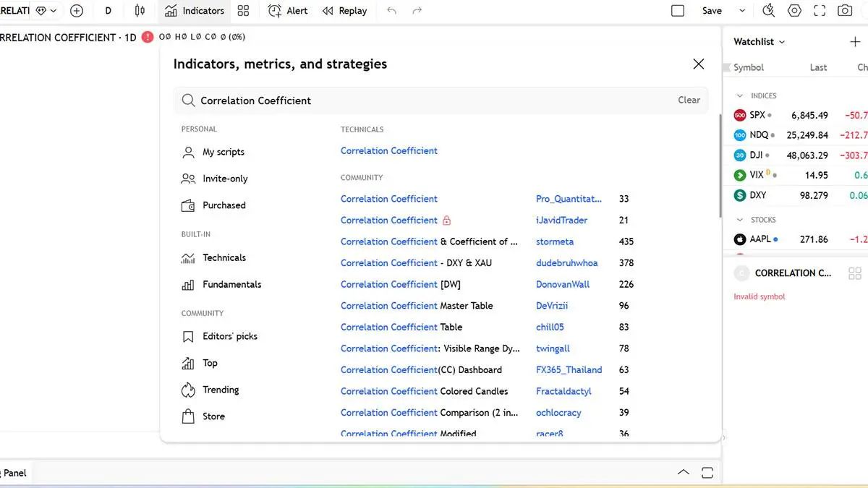Viewport: 868px width, 488px height.
Task: Enter fullscreen mode
Action: 820,11
